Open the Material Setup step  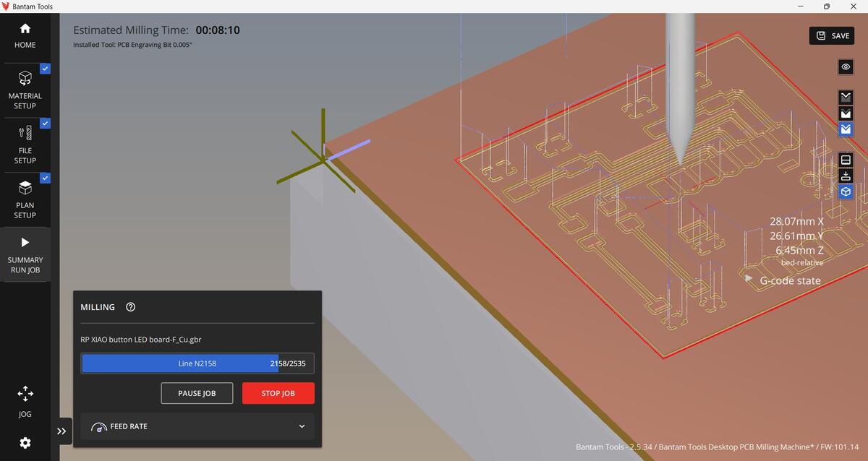(x=25, y=90)
